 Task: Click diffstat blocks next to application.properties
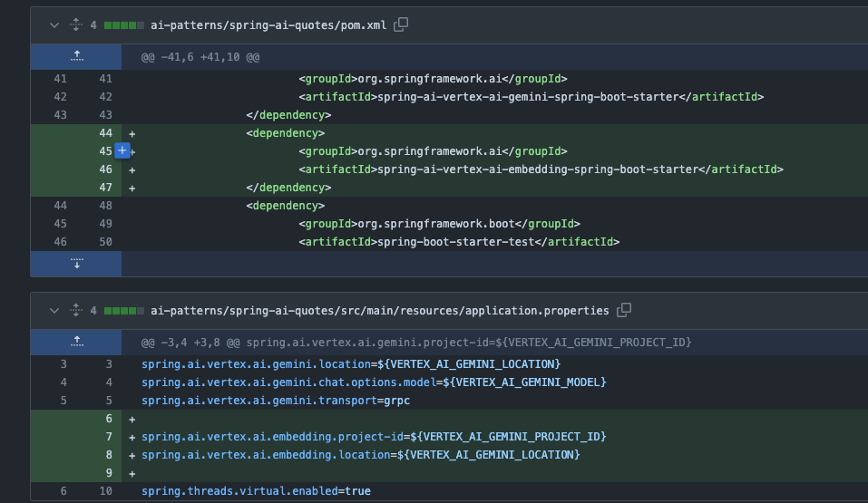[124, 311]
